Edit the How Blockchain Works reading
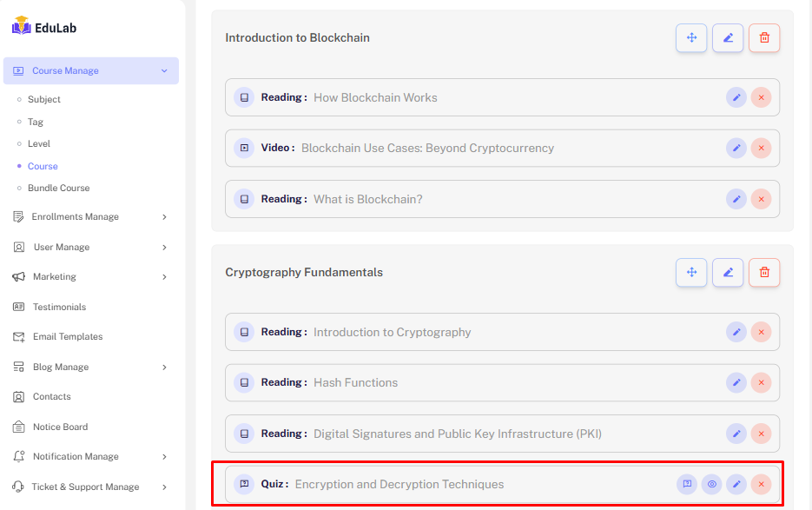 pyautogui.click(x=736, y=97)
